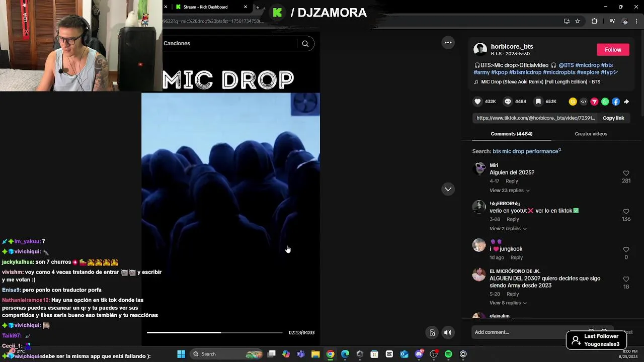Open the horbicore._bts profile name
The width and height of the screenshot is (644, 362).
[x=512, y=47]
